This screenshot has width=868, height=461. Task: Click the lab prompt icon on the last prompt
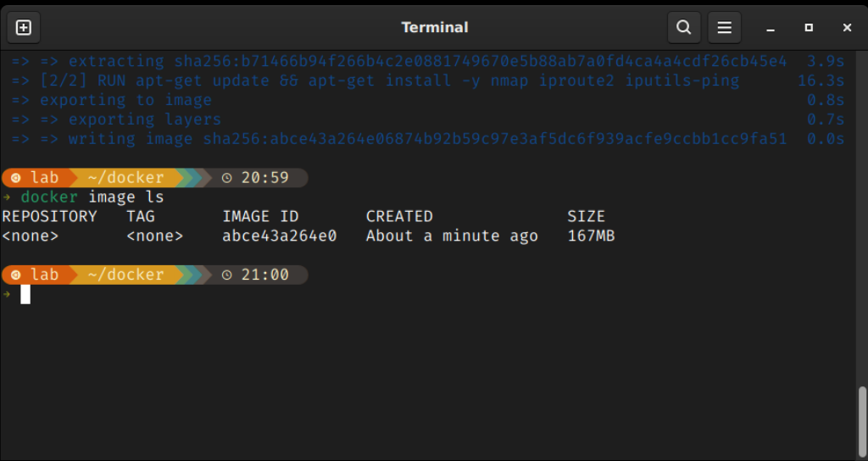15,275
